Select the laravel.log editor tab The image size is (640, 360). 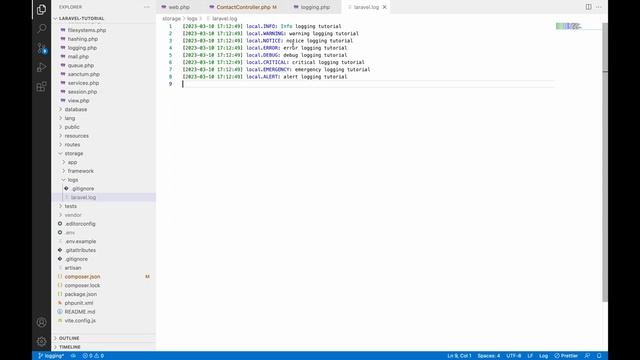point(365,7)
